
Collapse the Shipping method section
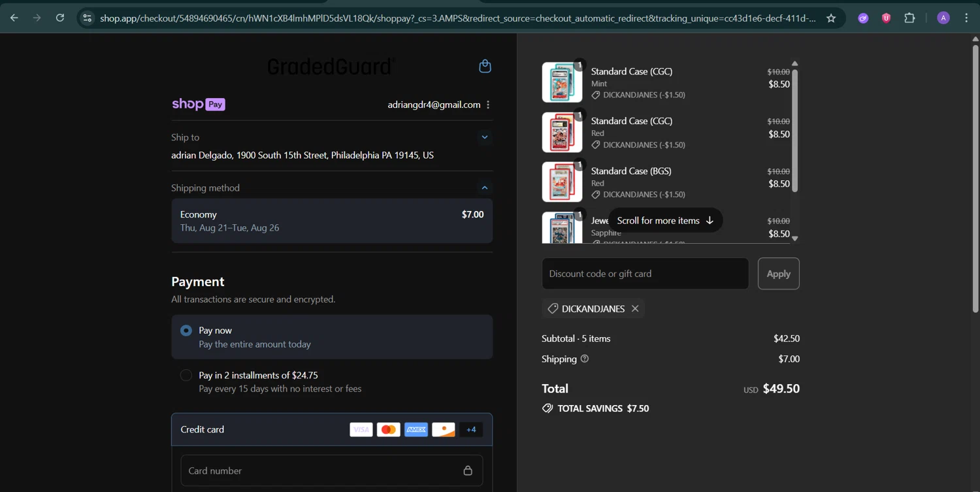485,188
